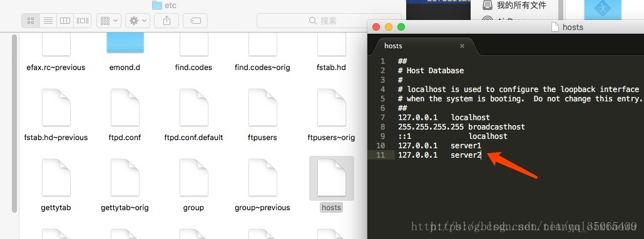Switch Finder to cover flow view
The height and width of the screenshot is (239, 644).
tap(83, 21)
